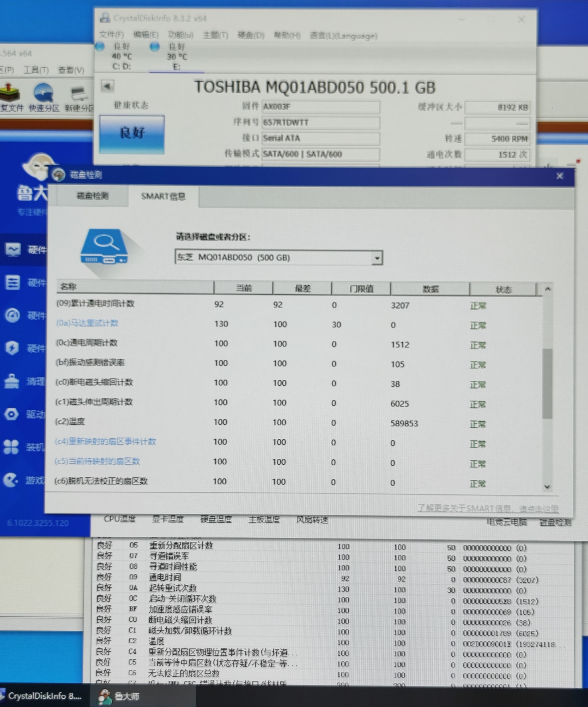Click the (c4)重新映射的扇区事件计数 link
This screenshot has height=707, width=588.
[105, 441]
